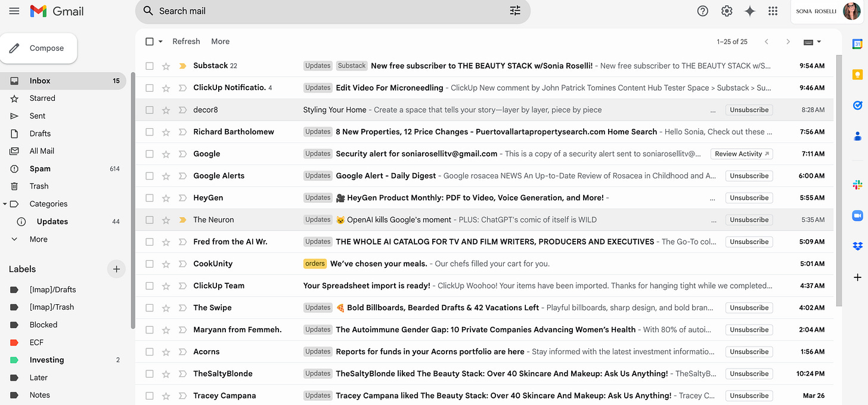The image size is (868, 405).
Task: Open the Support help icon
Action: pos(703,11)
